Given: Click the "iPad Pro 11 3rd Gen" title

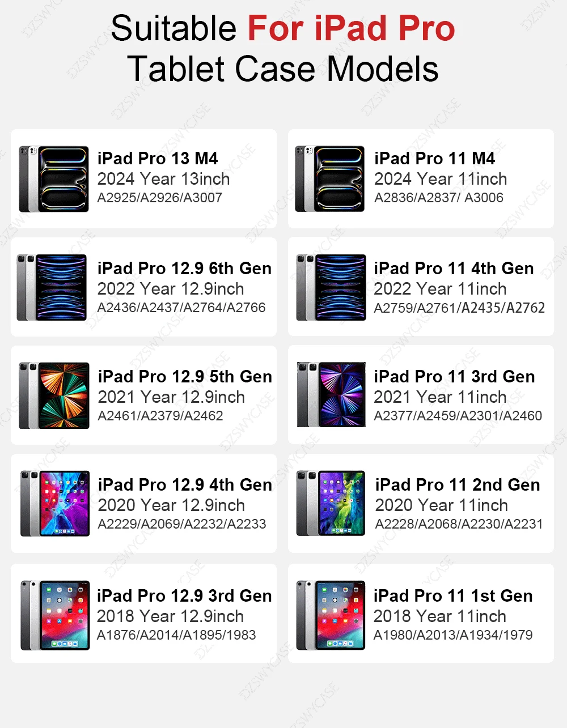Looking at the screenshot, I should pyautogui.click(x=454, y=376).
